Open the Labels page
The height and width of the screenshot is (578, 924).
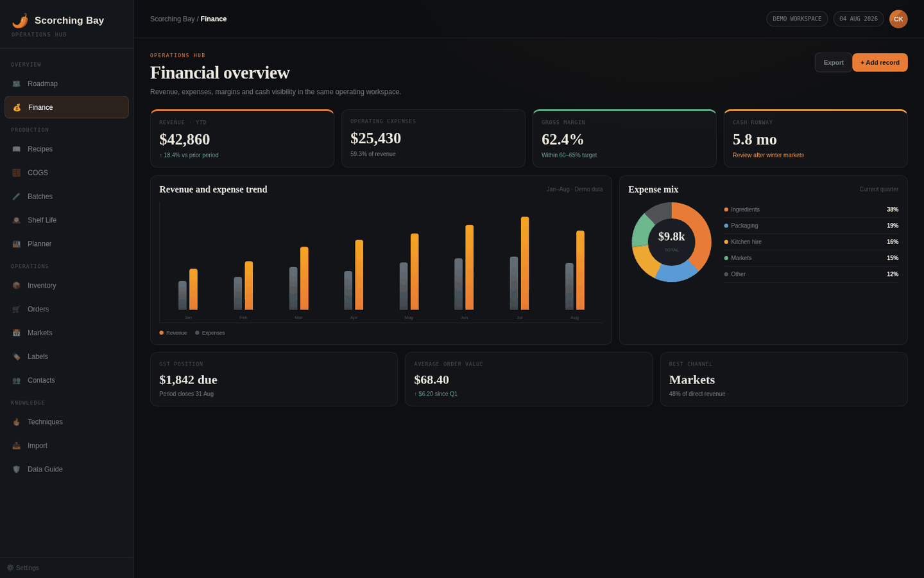67,357
